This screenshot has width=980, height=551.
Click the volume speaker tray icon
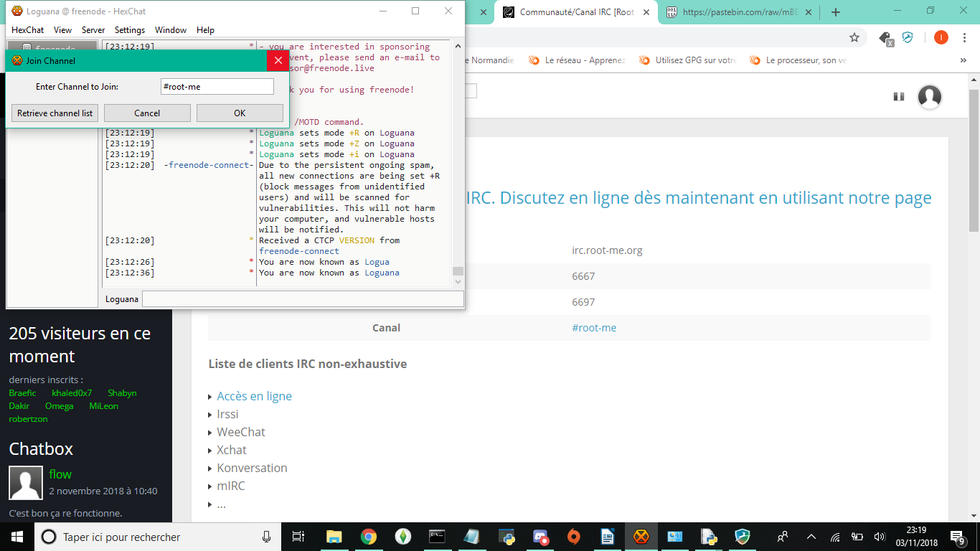pos(880,537)
